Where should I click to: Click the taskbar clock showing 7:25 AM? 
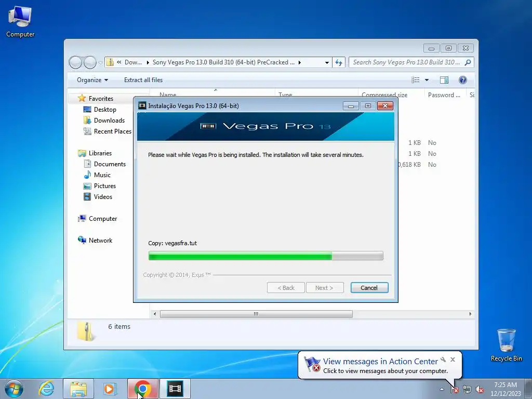point(506,389)
